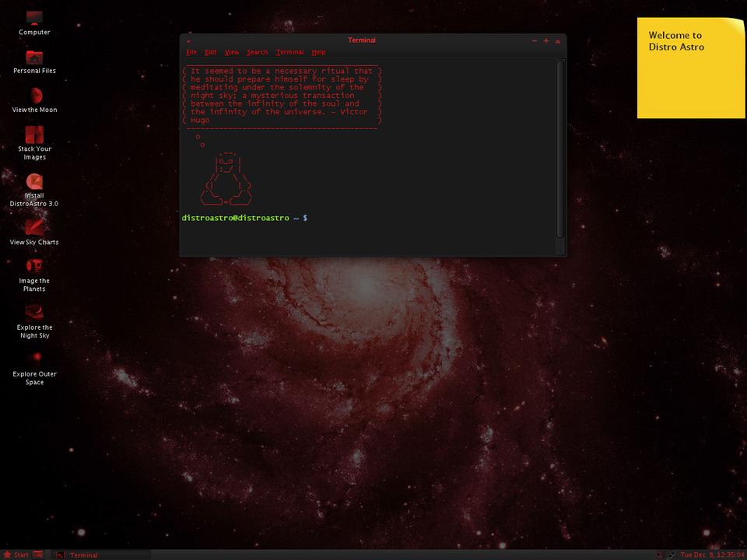Open the Computer desktop icon
This screenshot has height=560, width=747.
34,19
